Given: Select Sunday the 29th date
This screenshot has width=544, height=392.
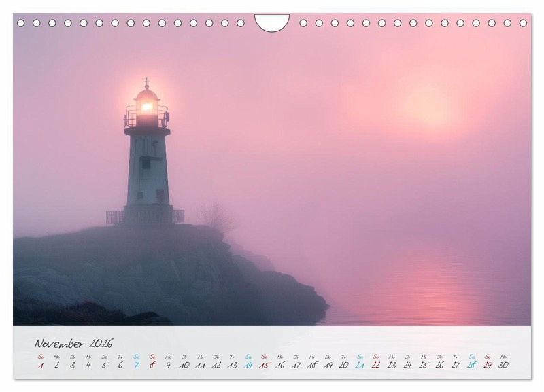Looking at the screenshot, I should [488, 365].
